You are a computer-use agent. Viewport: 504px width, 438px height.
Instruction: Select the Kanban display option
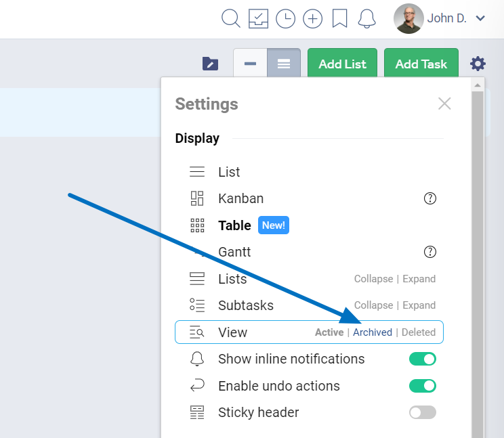240,198
